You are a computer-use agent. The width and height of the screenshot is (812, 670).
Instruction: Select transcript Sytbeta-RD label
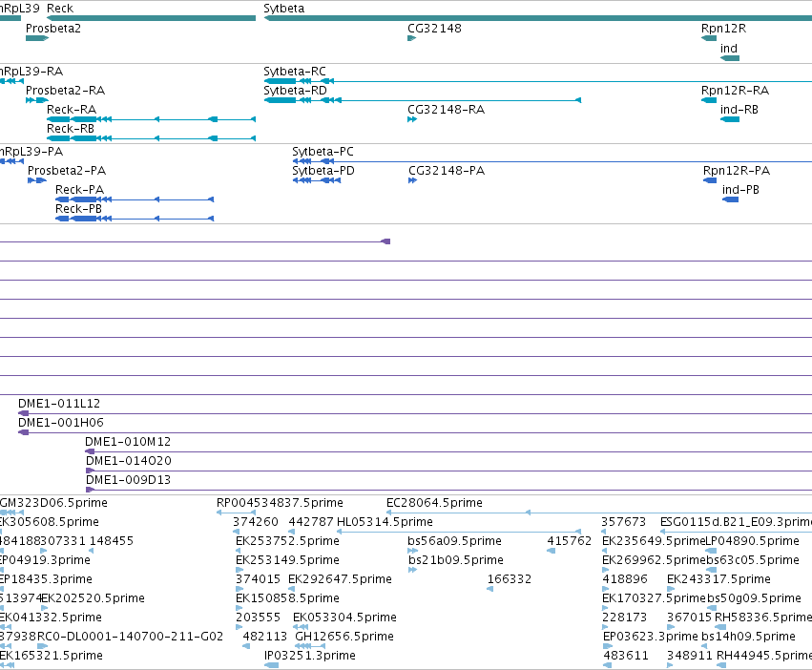(x=295, y=90)
